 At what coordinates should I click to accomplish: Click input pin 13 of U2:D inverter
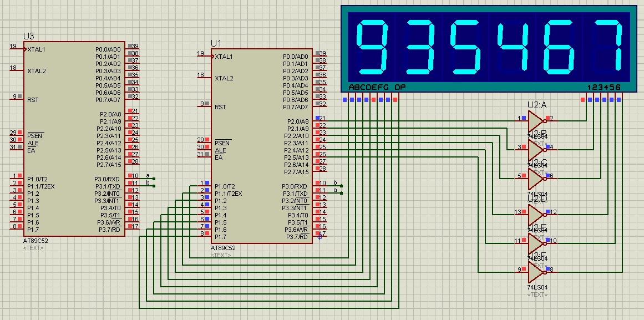click(518, 212)
